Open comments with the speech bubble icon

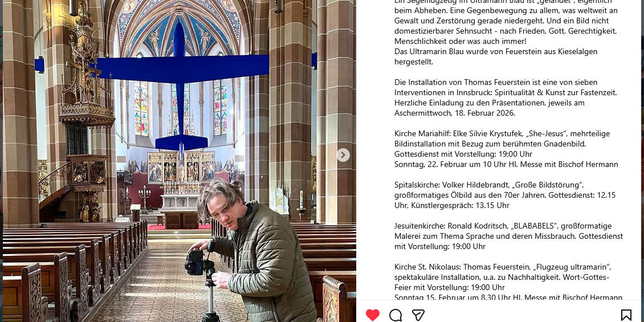click(396, 315)
